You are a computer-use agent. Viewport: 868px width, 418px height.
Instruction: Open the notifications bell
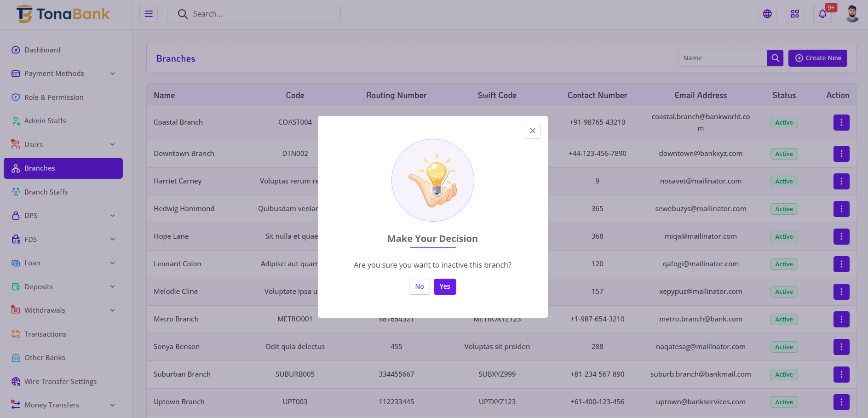coord(822,14)
